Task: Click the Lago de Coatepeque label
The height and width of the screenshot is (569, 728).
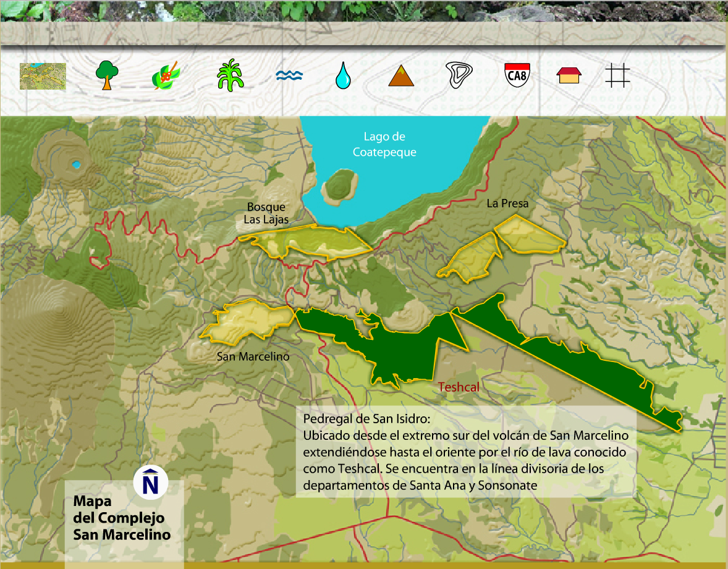Action: [x=384, y=145]
